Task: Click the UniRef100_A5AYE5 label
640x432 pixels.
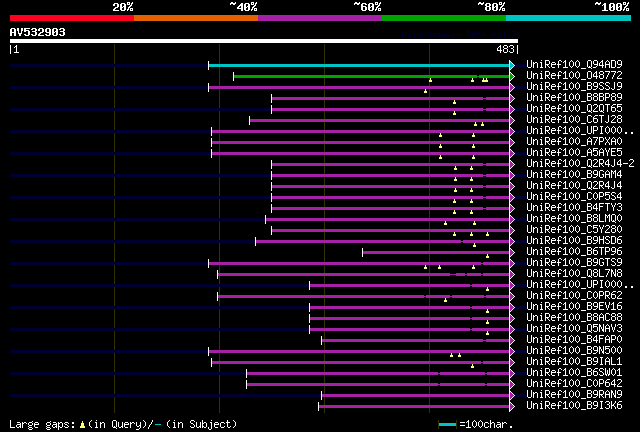Action: (574, 152)
